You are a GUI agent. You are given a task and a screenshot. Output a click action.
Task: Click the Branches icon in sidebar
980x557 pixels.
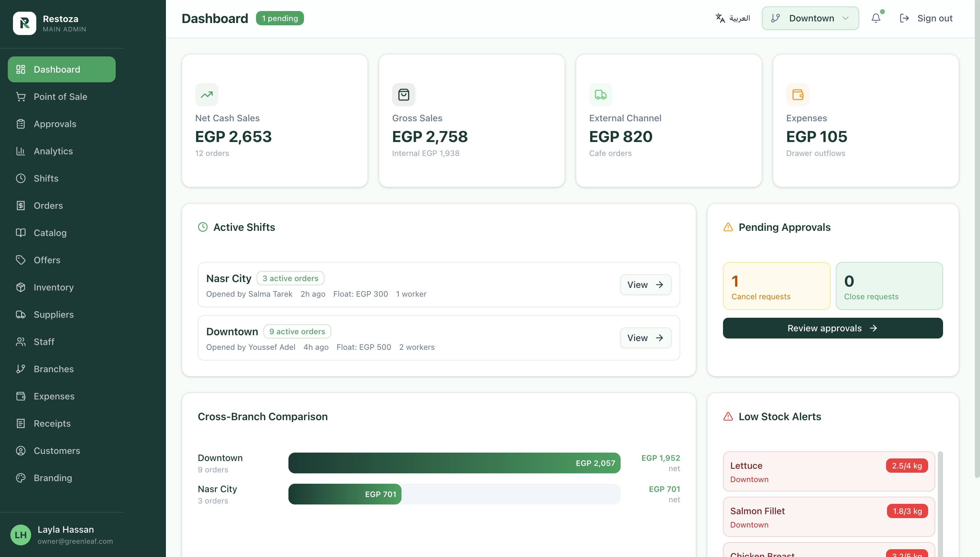[x=21, y=369]
